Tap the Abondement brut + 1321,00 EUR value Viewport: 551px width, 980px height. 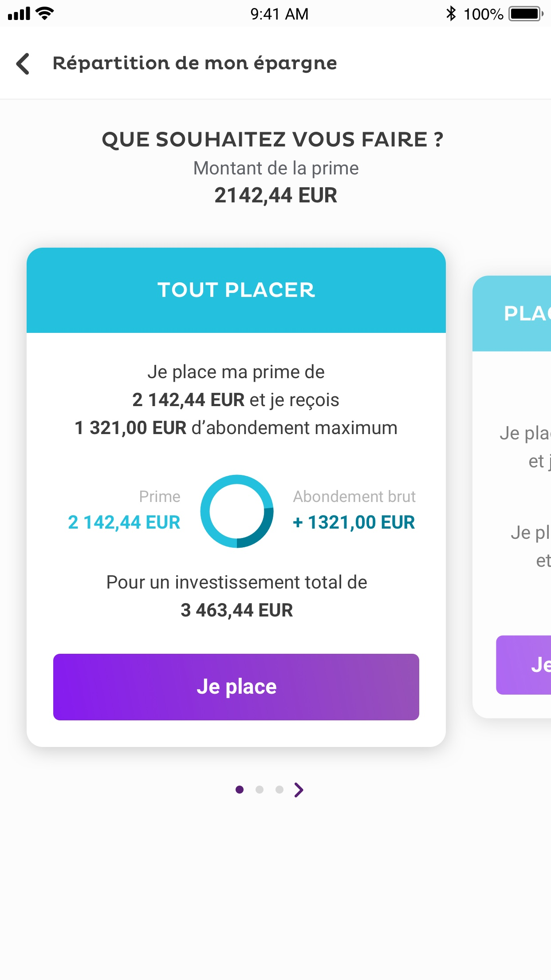click(x=354, y=522)
